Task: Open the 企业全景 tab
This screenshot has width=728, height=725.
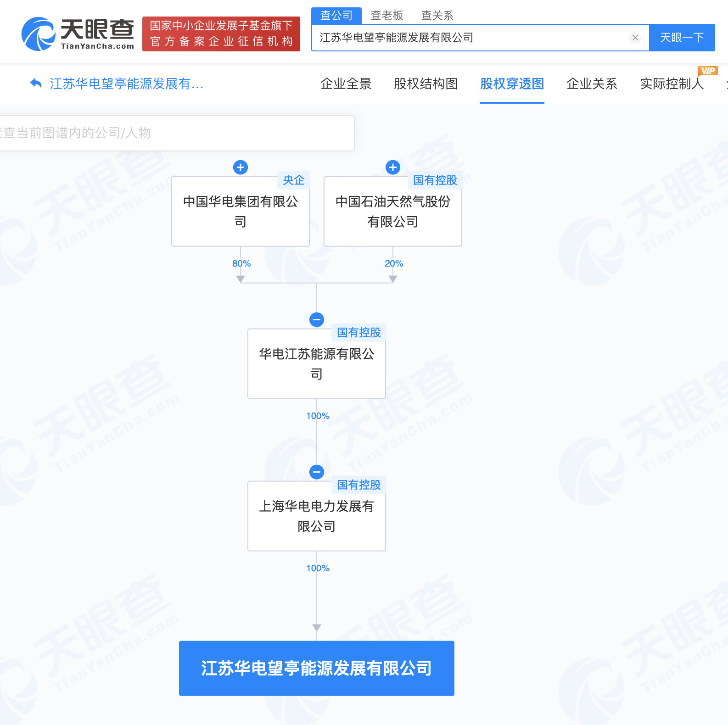Action: 346,84
